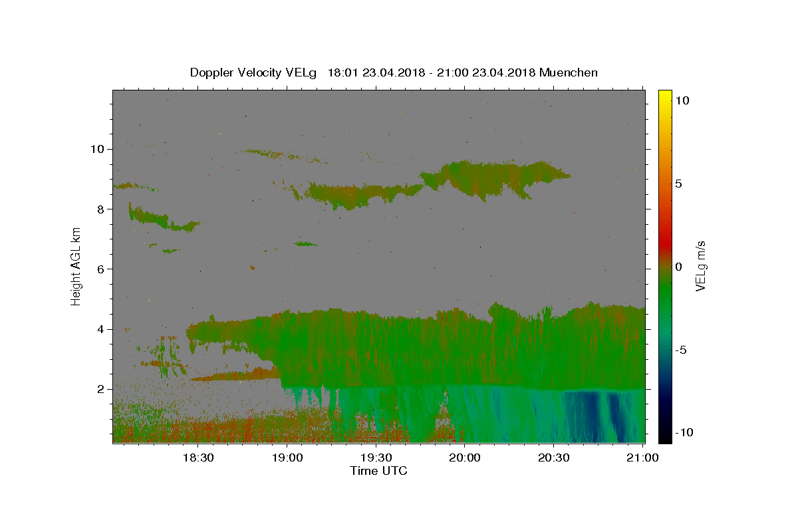Click the "19:30" time tick label
The height and width of the screenshot is (532, 798).
(x=376, y=458)
